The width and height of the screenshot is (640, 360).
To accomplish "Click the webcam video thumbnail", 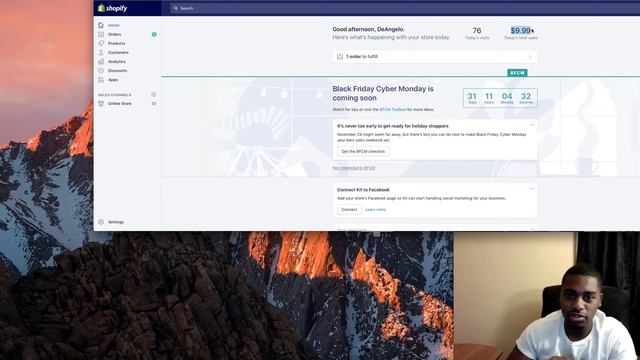I will [547, 296].
